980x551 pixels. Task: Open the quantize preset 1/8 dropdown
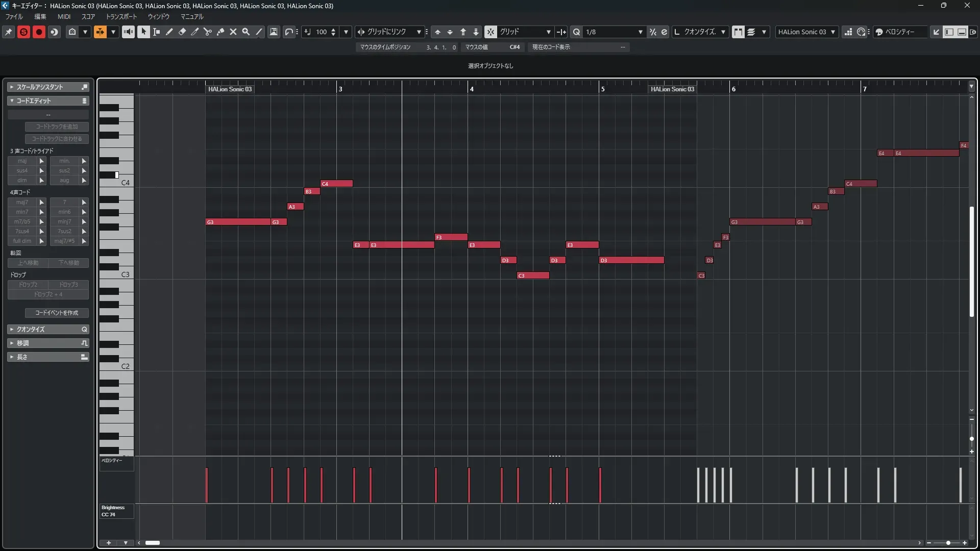(640, 32)
